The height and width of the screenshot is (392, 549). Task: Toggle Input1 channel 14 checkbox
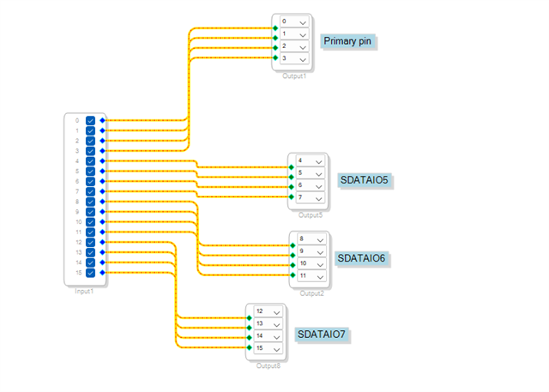[x=90, y=262]
